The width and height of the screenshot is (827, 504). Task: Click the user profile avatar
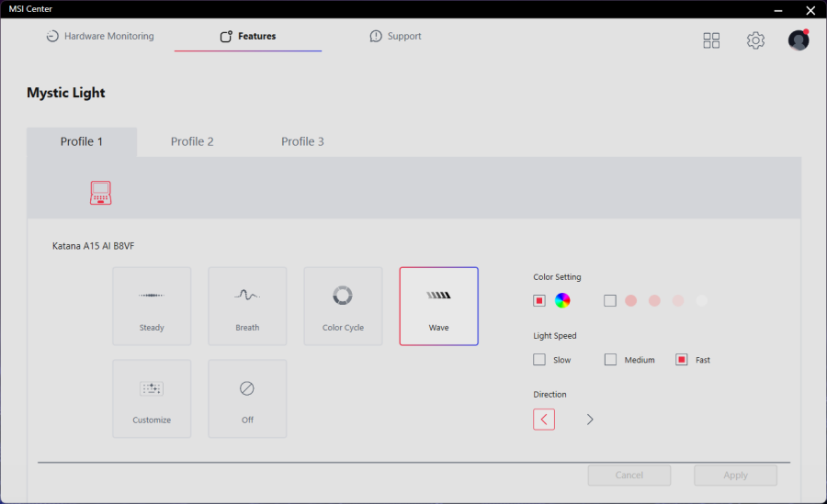pos(798,40)
